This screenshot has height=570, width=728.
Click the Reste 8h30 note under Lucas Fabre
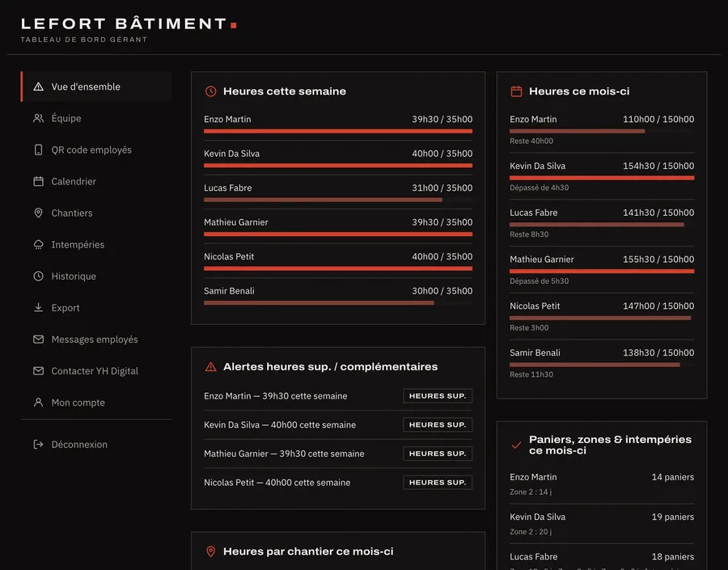pos(529,234)
